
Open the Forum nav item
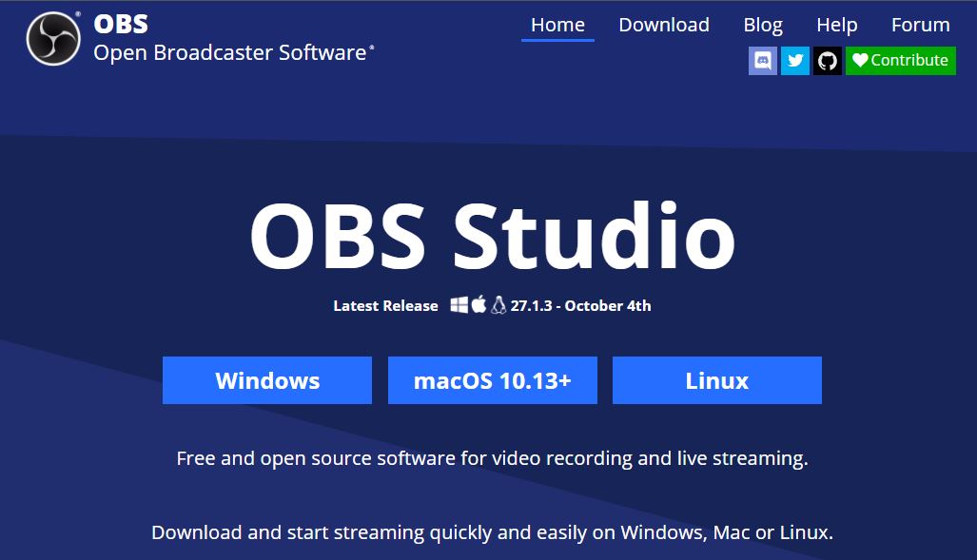coord(920,25)
